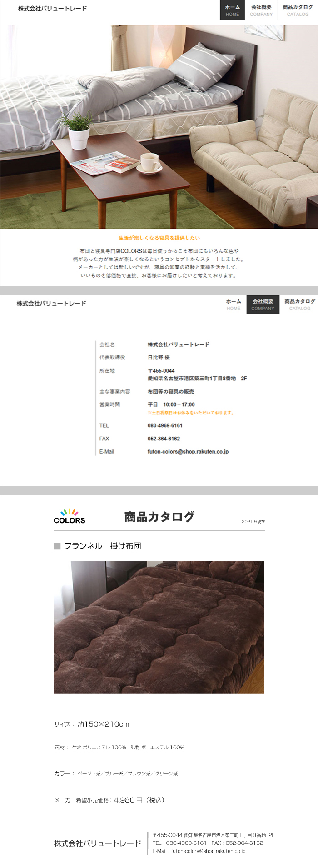The height and width of the screenshot is (868, 318).
Task: Open the brown flannel comforter product photo
Action: (x=159, y=627)
